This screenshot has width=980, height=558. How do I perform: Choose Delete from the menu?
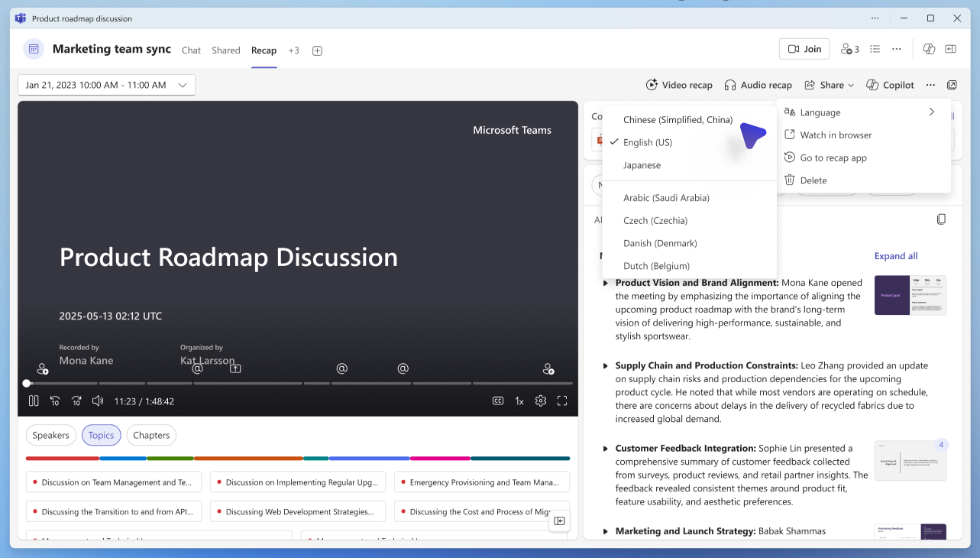point(864,180)
